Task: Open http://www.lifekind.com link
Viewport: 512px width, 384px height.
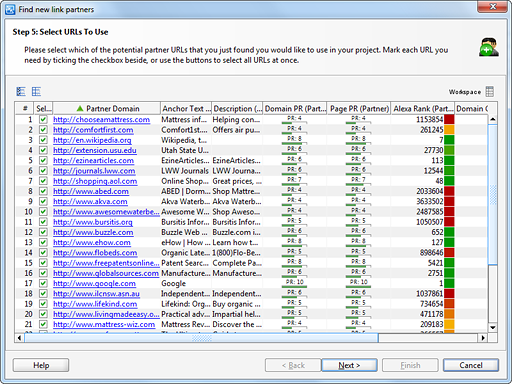Action: tap(95, 304)
